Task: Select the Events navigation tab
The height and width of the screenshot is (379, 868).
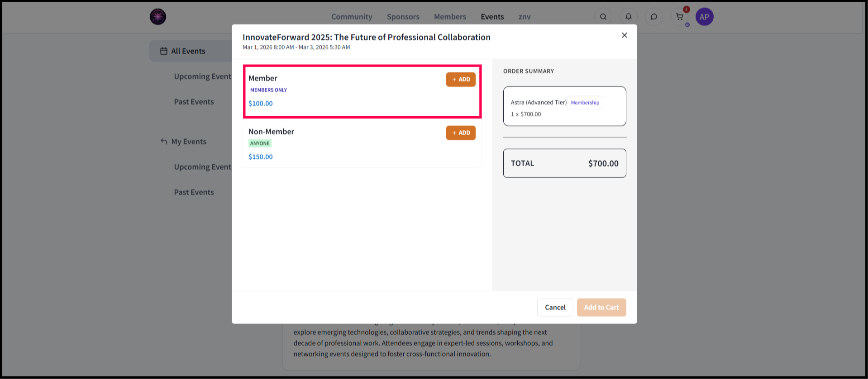Action: pos(492,17)
